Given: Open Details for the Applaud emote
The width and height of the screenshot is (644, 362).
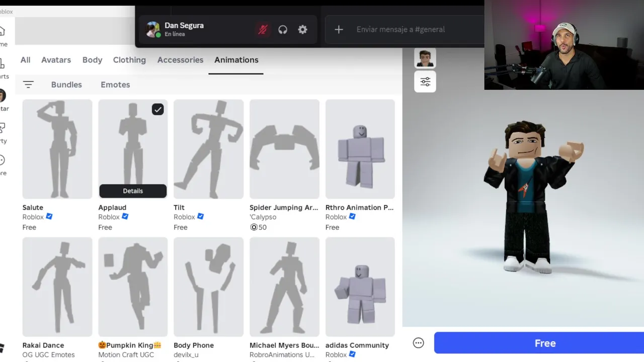Looking at the screenshot, I should click(x=133, y=191).
